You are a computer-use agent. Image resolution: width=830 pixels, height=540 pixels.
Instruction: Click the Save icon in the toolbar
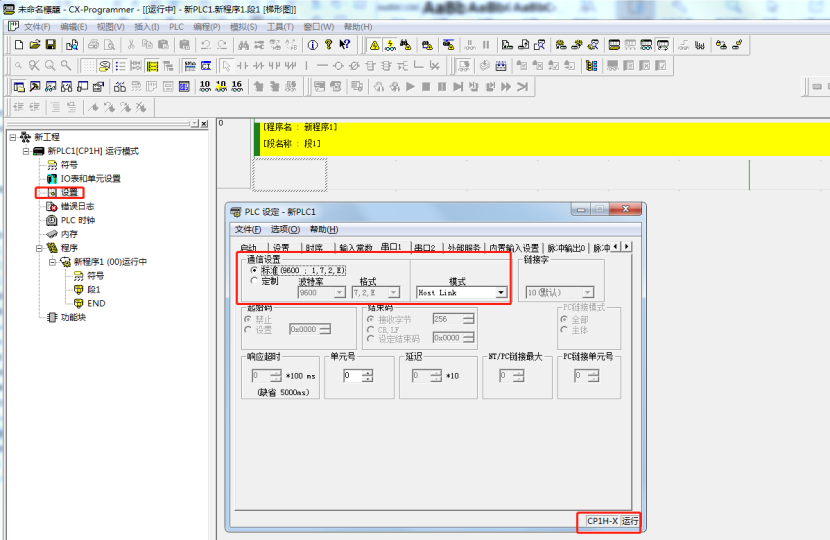tap(50, 45)
